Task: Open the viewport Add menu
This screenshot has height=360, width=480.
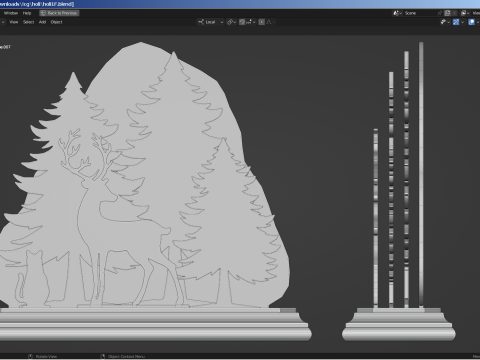Action: pos(42,22)
